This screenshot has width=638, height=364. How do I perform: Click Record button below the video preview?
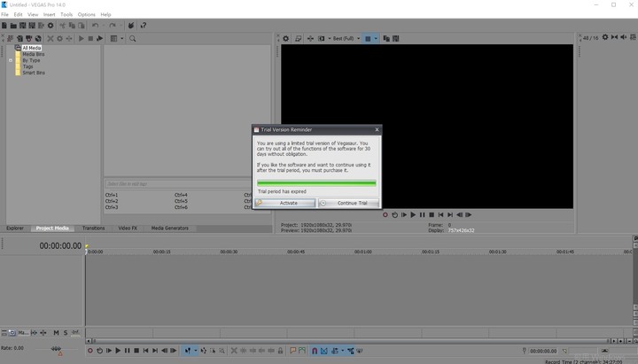pos(385,214)
